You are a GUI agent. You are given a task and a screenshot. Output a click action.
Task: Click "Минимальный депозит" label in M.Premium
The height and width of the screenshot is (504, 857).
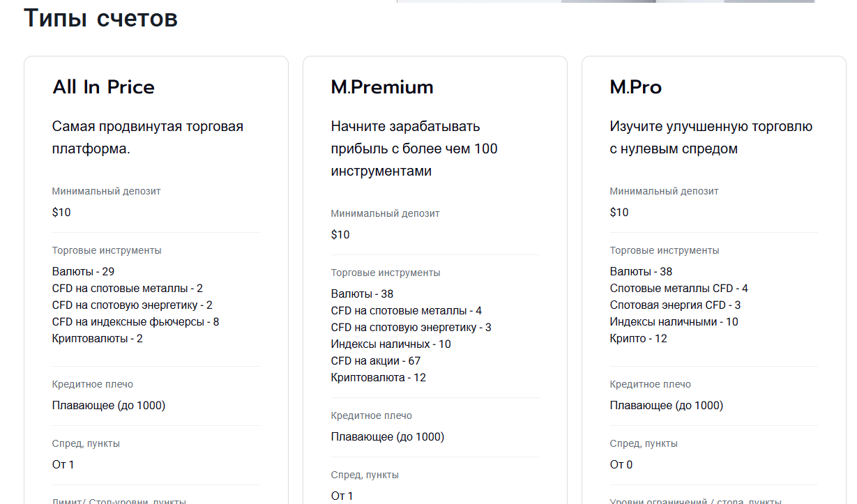pos(386,213)
